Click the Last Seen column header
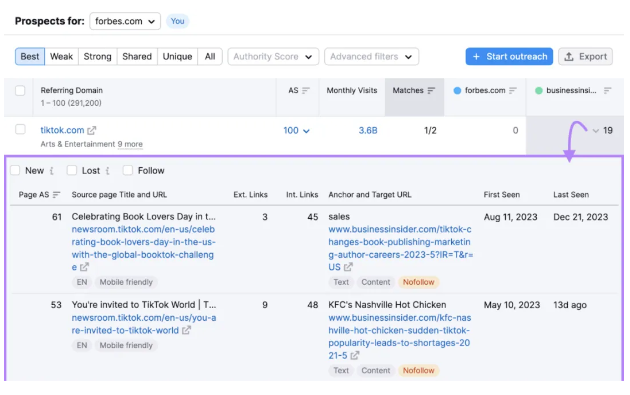 click(571, 194)
